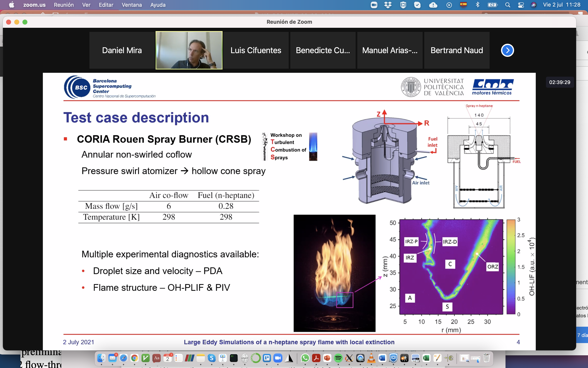Open PowerPoint from the Dock

pyautogui.click(x=327, y=358)
